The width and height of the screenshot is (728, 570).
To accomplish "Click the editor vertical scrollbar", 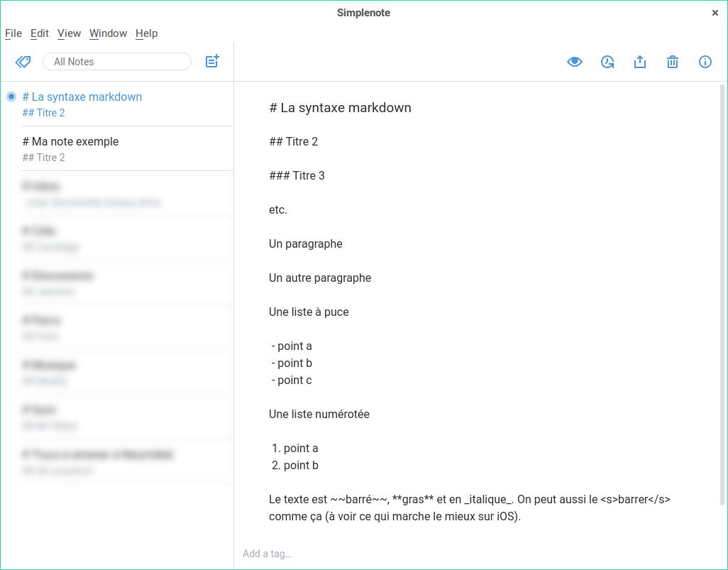I will (x=722, y=295).
